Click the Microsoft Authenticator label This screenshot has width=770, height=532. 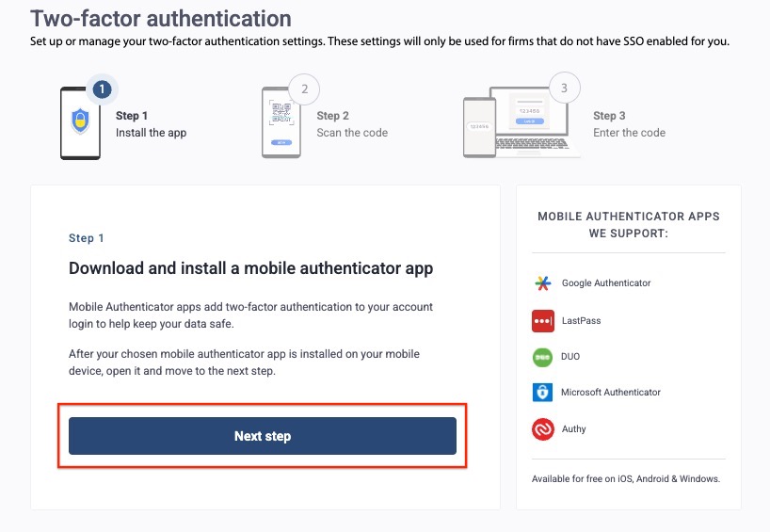(611, 393)
